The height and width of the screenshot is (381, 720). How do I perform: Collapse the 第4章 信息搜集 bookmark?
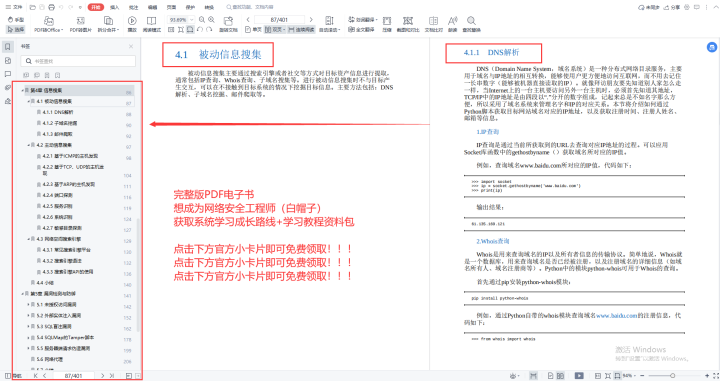tap(22, 90)
